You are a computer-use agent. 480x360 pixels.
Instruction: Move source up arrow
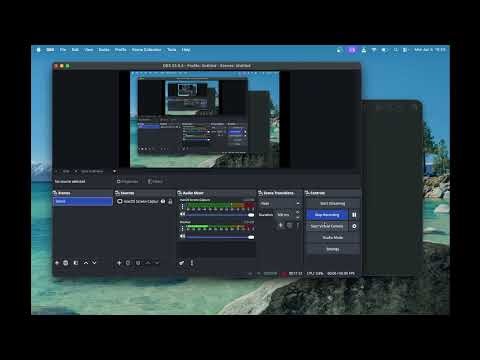(148, 263)
